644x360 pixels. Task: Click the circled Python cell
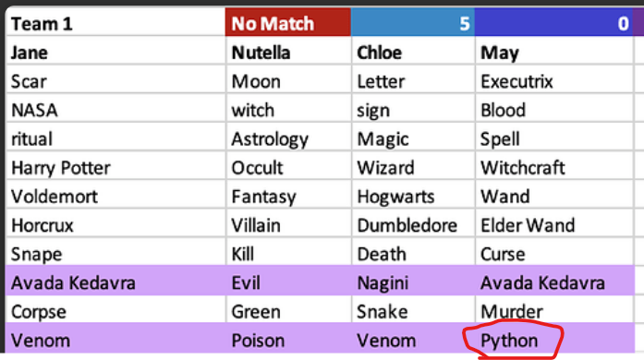[554, 340]
